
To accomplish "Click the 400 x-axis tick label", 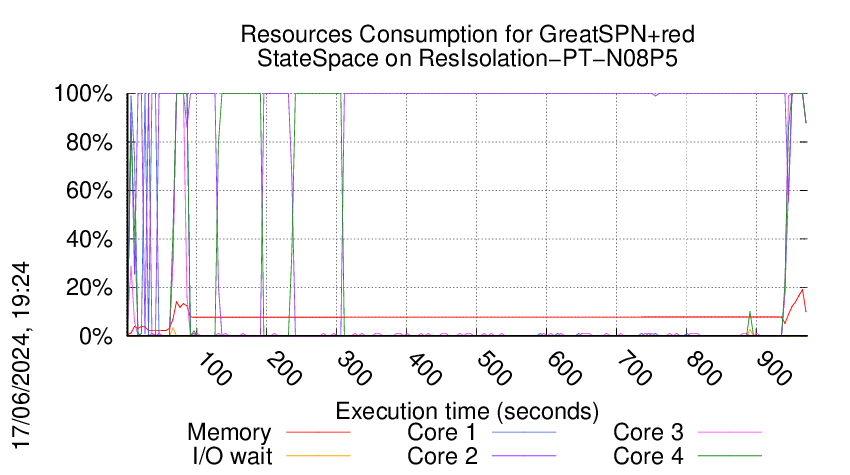I will (423, 370).
